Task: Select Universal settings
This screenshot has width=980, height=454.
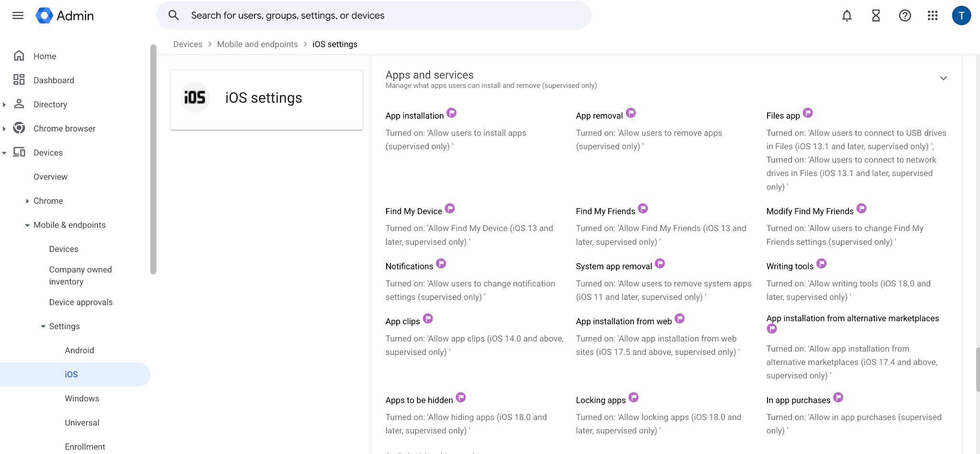Action: pos(82,422)
